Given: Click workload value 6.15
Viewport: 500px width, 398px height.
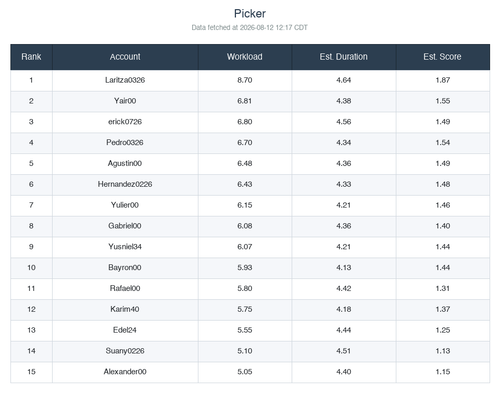Looking at the screenshot, I should pos(245,205).
